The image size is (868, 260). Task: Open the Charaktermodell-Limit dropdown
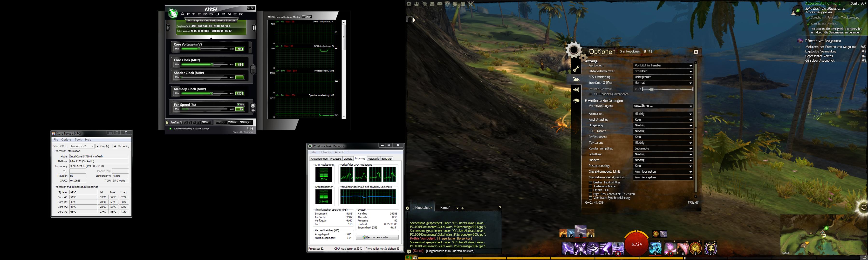(663, 172)
